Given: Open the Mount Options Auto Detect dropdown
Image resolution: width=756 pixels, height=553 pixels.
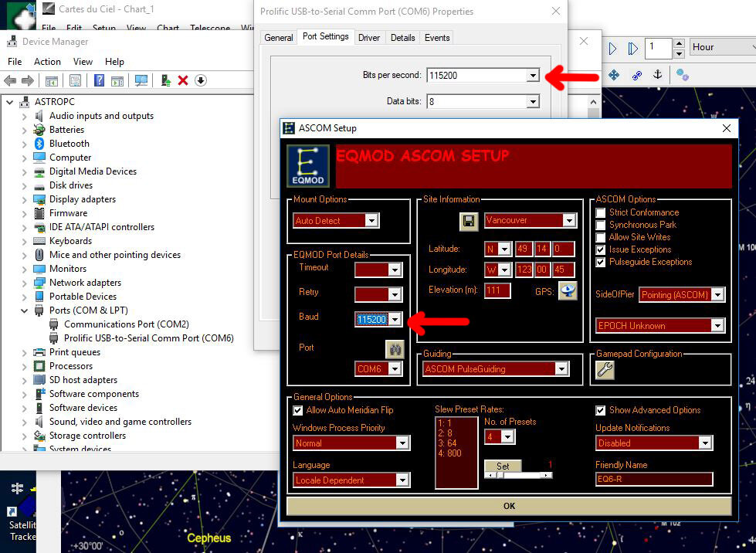Looking at the screenshot, I should (x=371, y=221).
